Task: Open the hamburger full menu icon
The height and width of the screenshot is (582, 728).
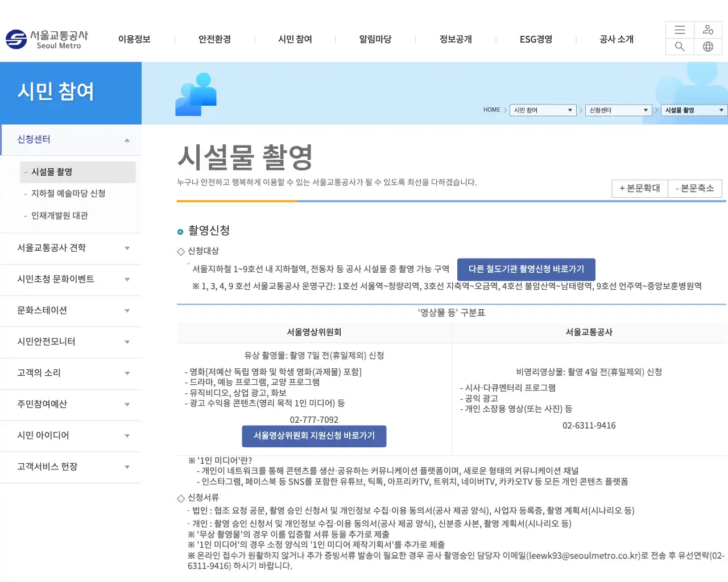Action: pos(680,30)
